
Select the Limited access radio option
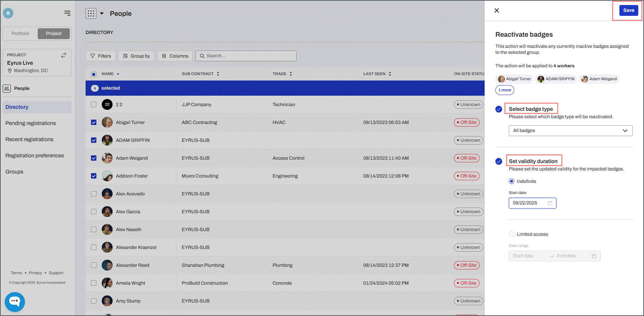(x=512, y=234)
